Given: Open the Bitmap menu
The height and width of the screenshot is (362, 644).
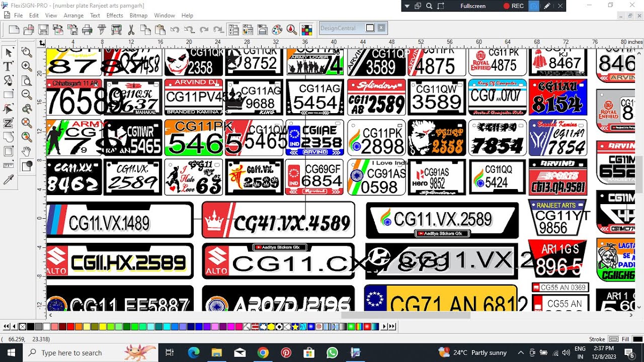Looking at the screenshot, I should pyautogui.click(x=138, y=16).
